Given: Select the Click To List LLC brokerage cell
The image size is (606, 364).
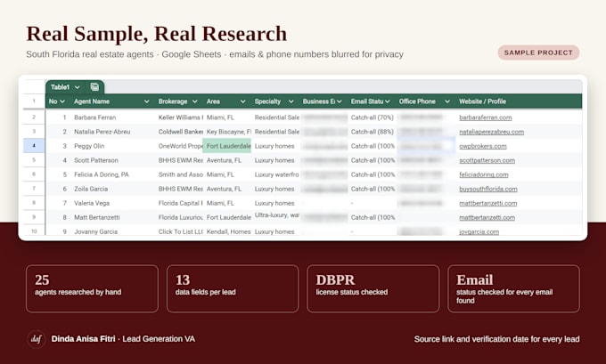Looking at the screenshot, I should tap(180, 231).
